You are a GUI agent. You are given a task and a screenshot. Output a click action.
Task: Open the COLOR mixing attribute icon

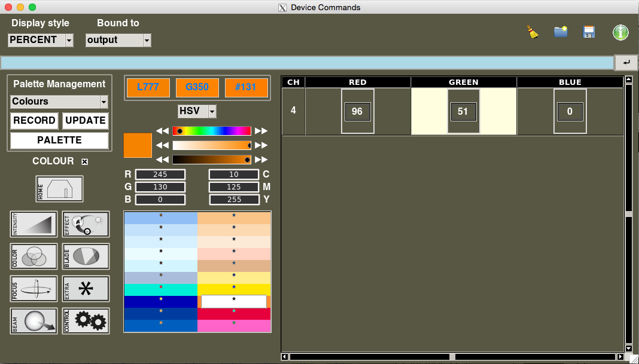[x=34, y=256]
